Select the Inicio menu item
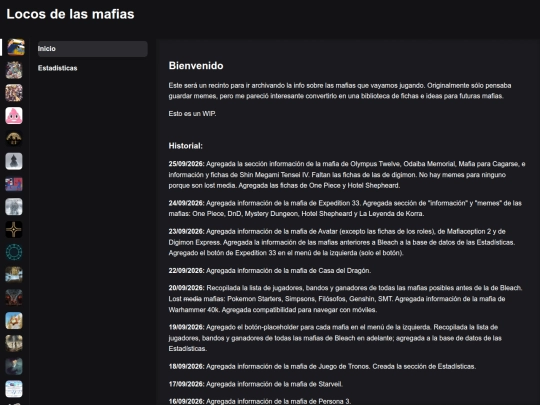The width and height of the screenshot is (540, 405). [93, 49]
